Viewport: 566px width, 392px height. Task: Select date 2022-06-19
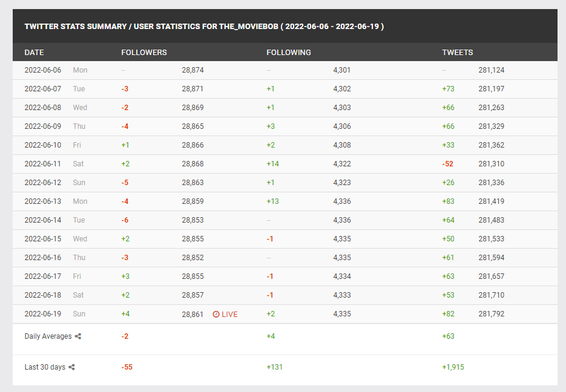tap(43, 314)
